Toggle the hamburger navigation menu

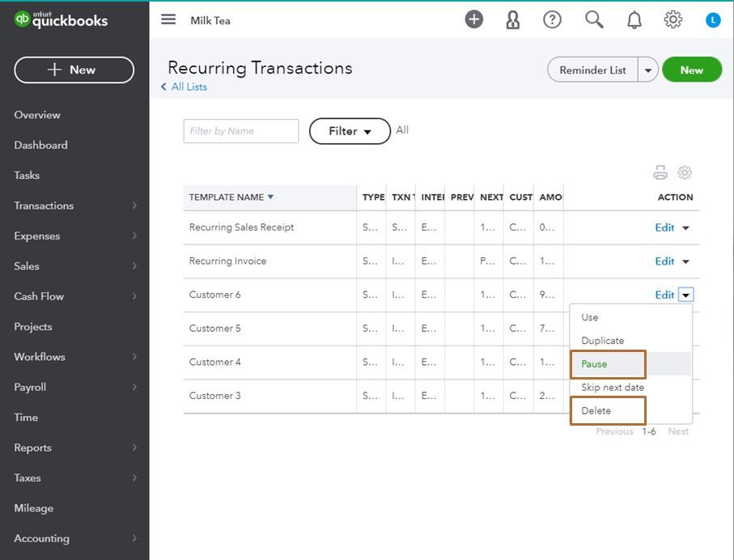click(168, 19)
